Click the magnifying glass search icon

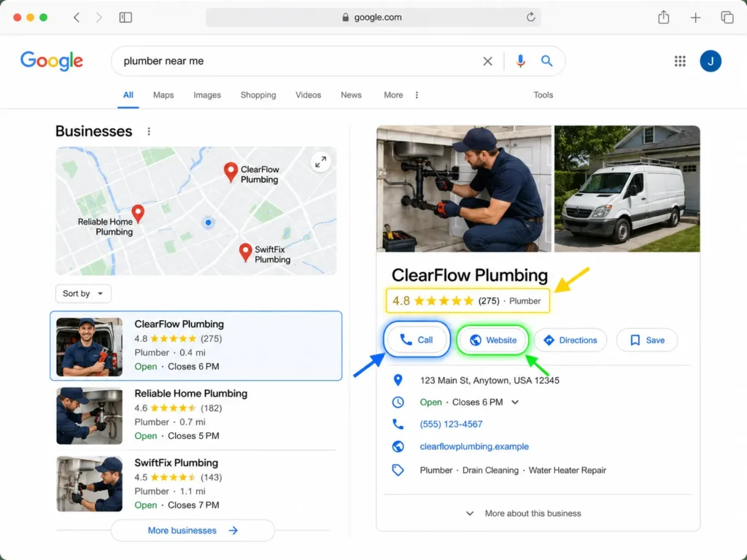[x=547, y=61]
